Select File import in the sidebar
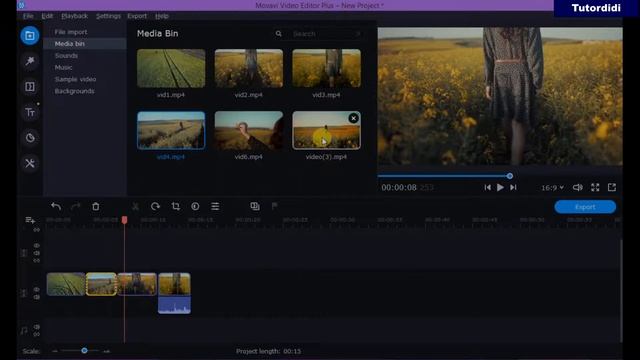 (71, 32)
